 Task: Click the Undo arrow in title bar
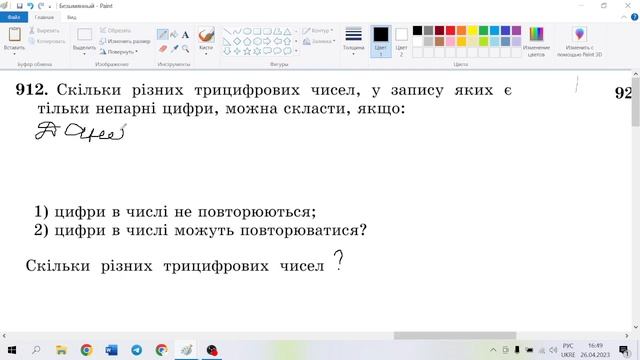pos(30,6)
